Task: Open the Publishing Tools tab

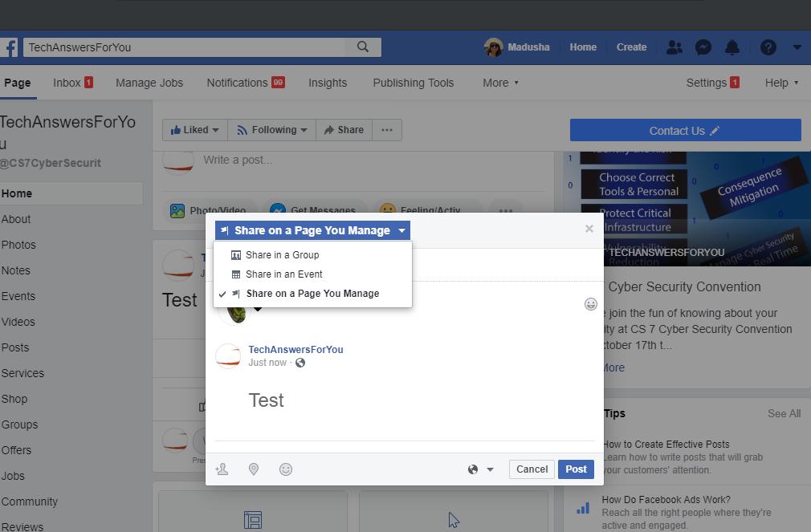Action: (414, 83)
